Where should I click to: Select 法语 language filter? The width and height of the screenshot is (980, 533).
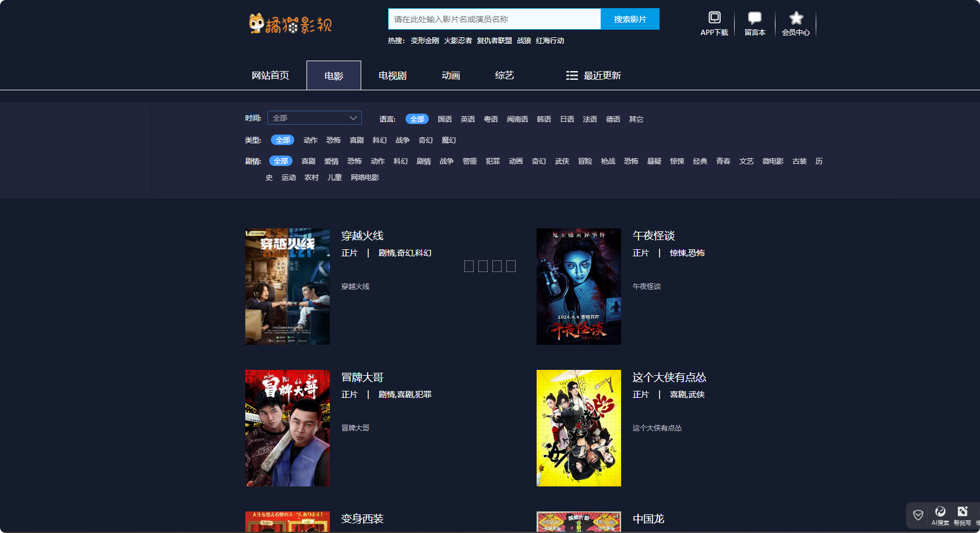pyautogui.click(x=590, y=119)
